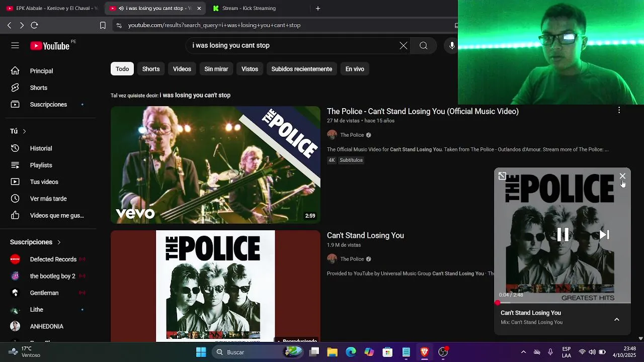
Task: Open second result Can't Stand Losing You title
Action: click(365, 235)
